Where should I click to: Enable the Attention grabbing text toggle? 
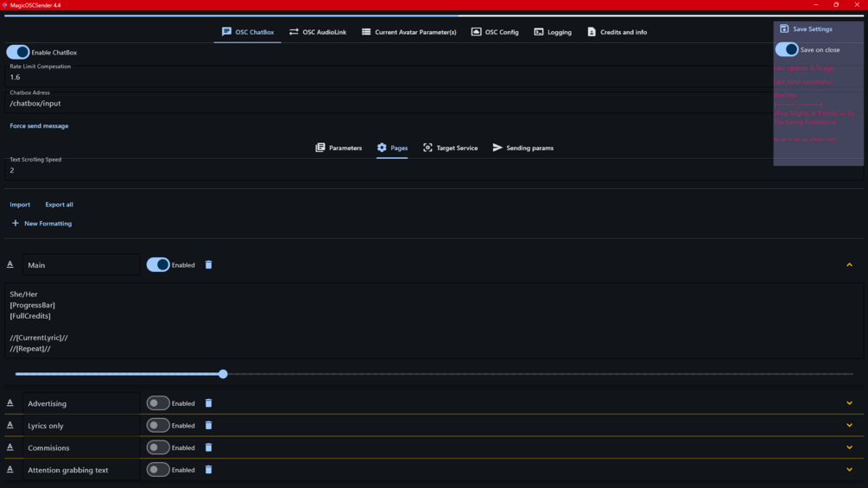coord(158,469)
